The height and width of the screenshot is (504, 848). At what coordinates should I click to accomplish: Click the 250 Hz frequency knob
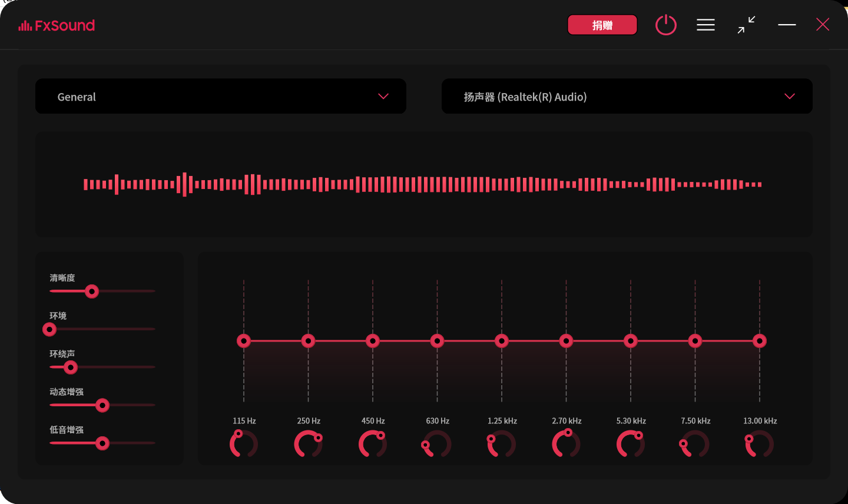(x=308, y=444)
